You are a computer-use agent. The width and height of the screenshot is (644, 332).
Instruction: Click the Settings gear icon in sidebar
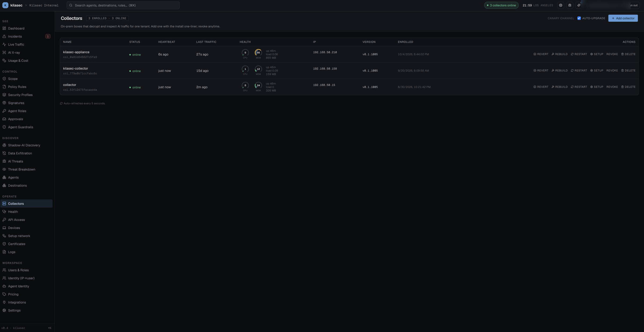[x=4, y=310]
